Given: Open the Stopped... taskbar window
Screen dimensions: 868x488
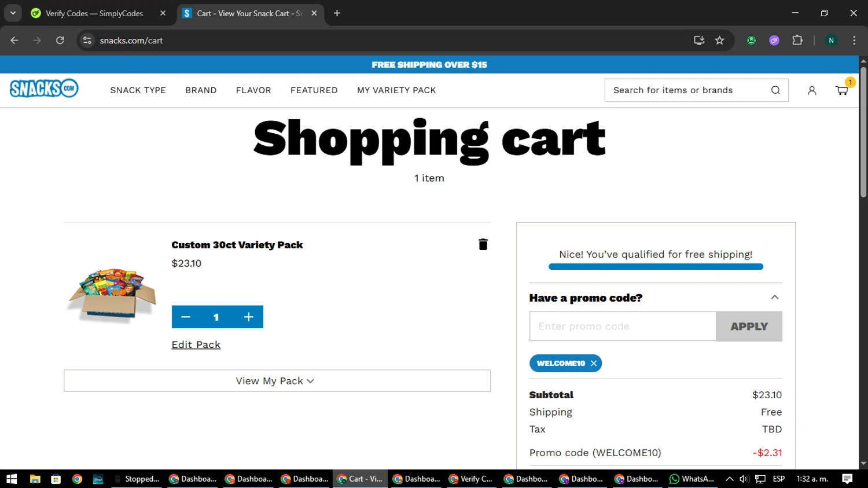Looking at the screenshot, I should click(x=137, y=479).
